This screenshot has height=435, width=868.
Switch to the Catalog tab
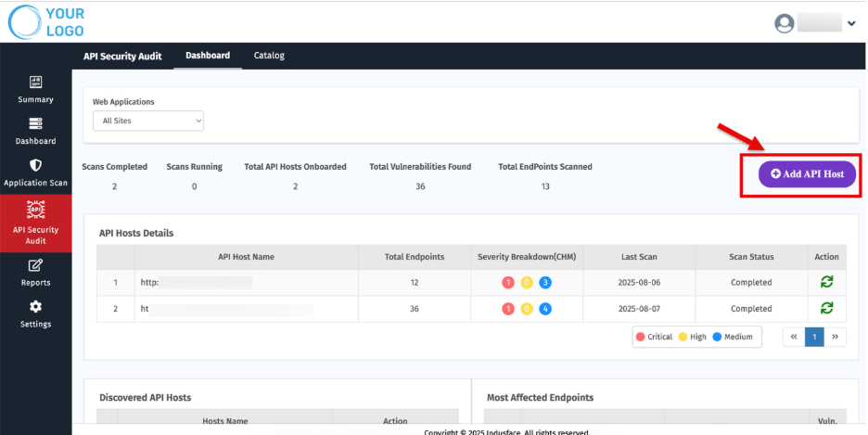click(x=269, y=56)
